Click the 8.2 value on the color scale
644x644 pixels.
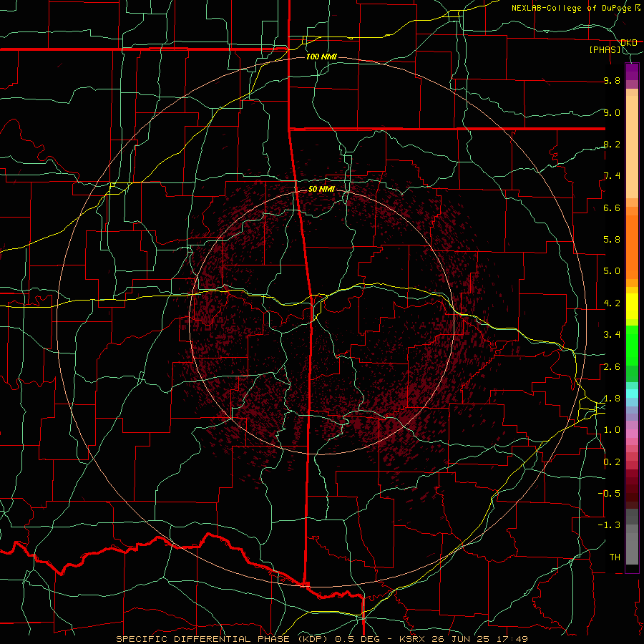(612, 145)
